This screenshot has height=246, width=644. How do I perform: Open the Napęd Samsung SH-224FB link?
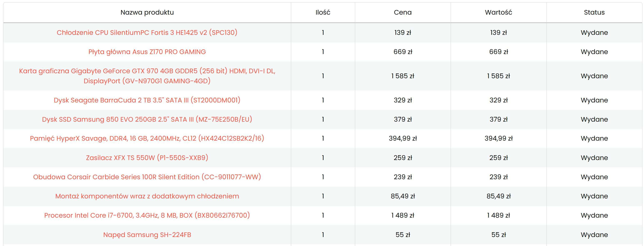click(147, 235)
